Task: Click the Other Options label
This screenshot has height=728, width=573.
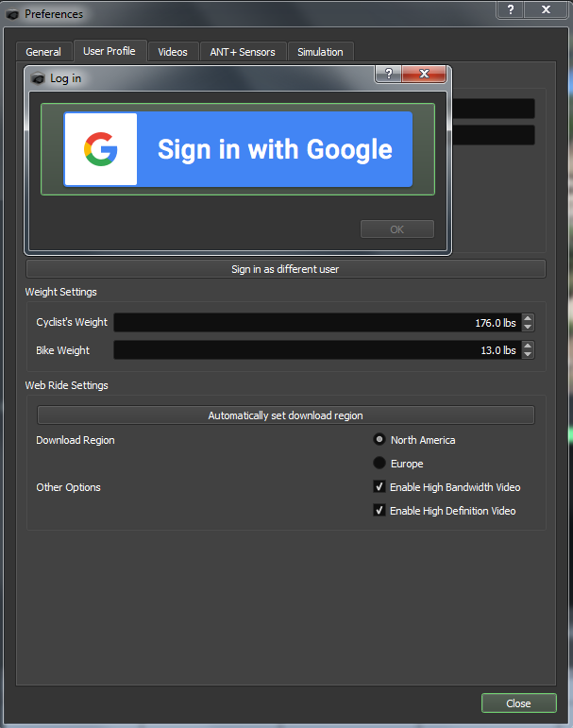Action: click(x=68, y=487)
